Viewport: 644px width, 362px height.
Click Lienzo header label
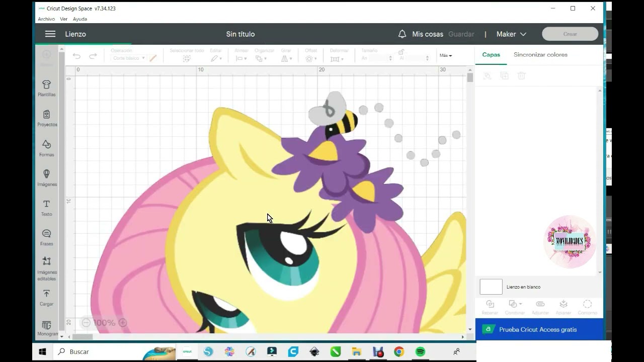coord(75,34)
